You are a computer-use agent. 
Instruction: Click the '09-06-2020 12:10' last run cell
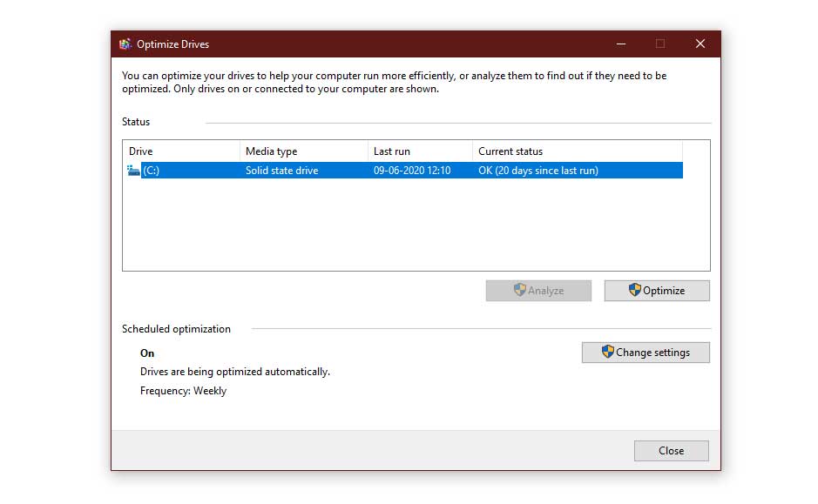[412, 171]
